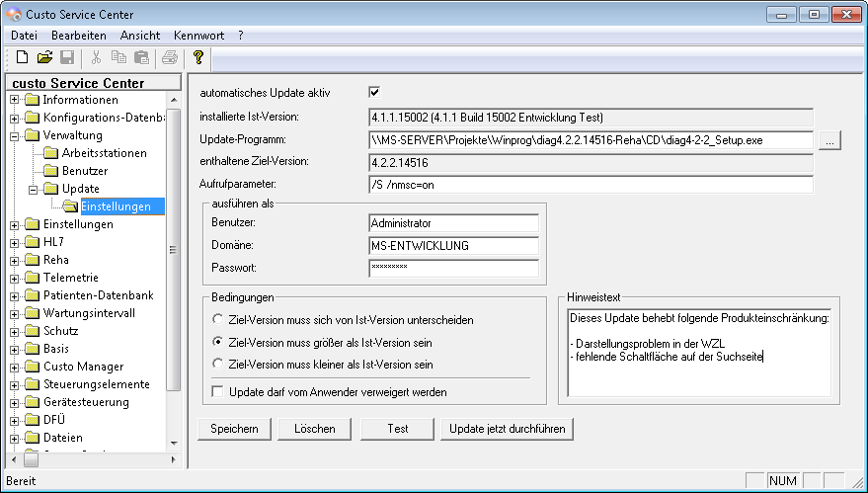
Task: Expand the Steuerungselemente tree node
Action: click(x=15, y=384)
